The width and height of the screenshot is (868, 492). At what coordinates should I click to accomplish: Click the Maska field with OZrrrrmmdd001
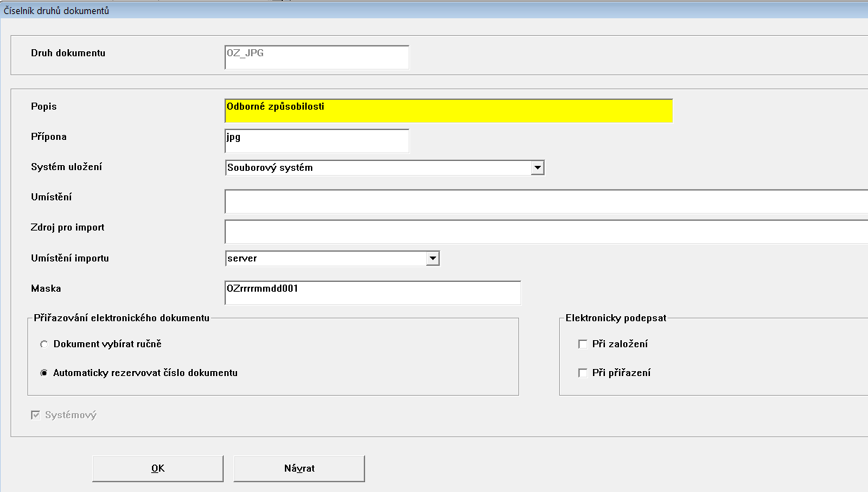point(372,292)
